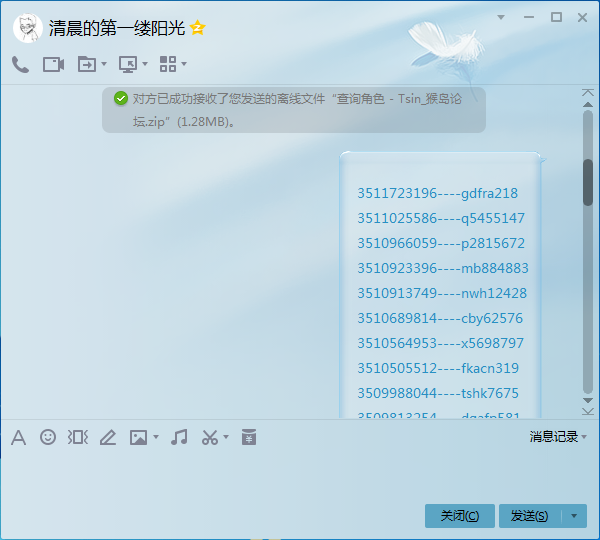Click the send file folder icon
600x540 pixels.
coord(87,64)
